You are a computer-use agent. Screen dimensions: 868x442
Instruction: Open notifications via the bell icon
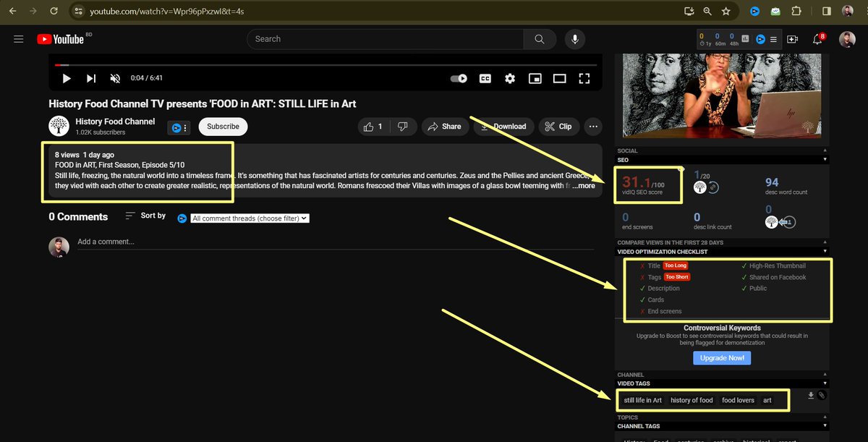(x=817, y=39)
